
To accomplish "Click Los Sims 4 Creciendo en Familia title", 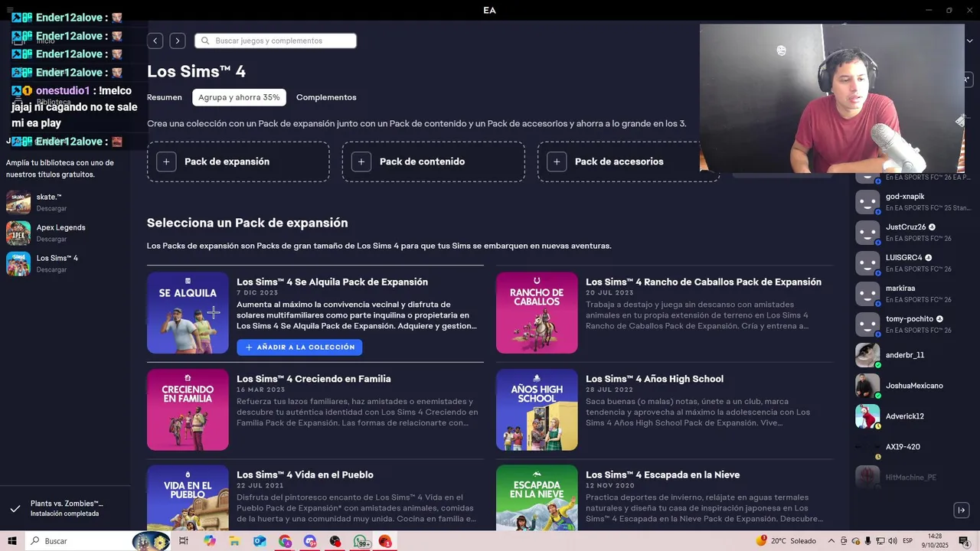I will [314, 379].
